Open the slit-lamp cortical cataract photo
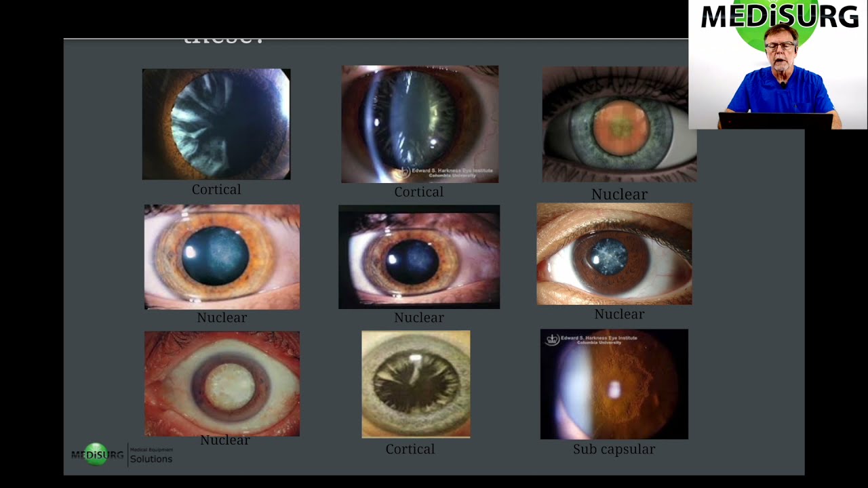This screenshot has height=488, width=868. click(x=420, y=124)
